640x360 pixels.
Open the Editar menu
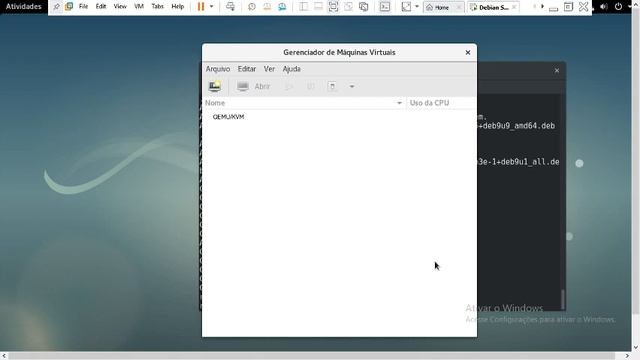tap(247, 69)
